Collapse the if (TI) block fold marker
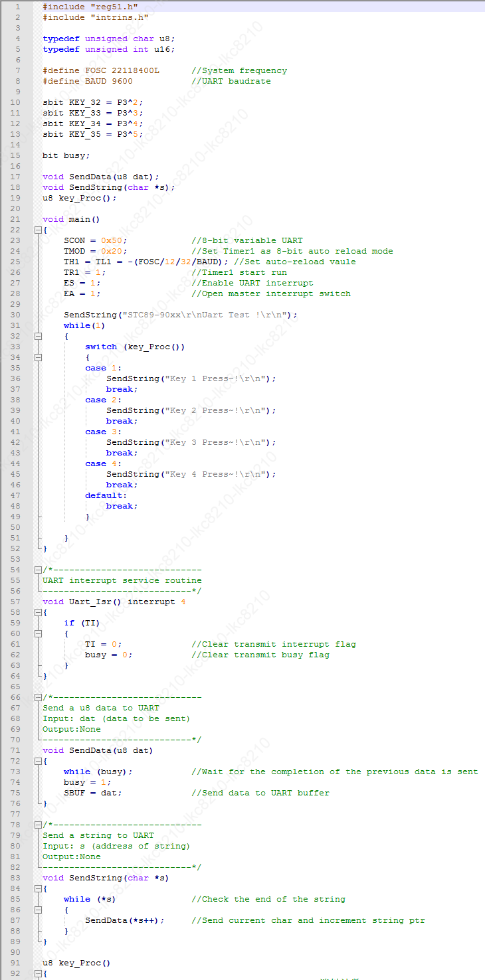This screenshot has width=485, height=980. [x=37, y=633]
